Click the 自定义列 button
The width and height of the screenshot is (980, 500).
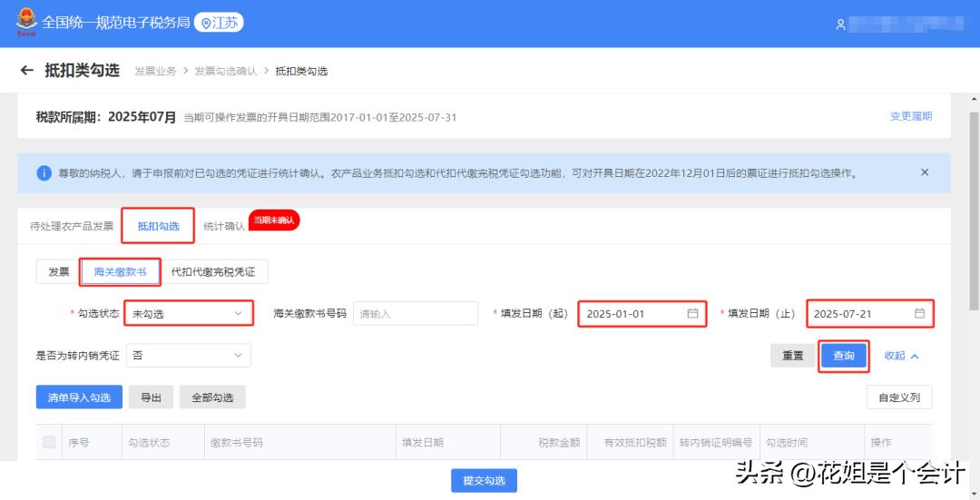pyautogui.click(x=898, y=397)
